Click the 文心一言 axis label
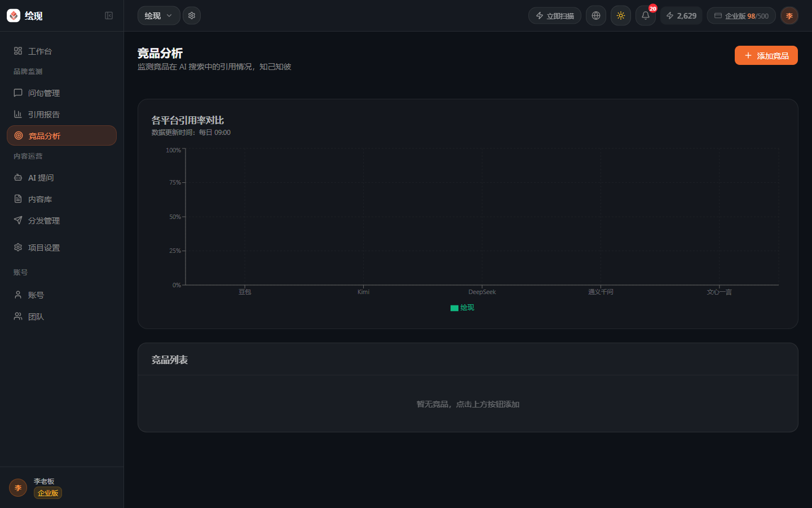This screenshot has height=508, width=812. click(720, 292)
